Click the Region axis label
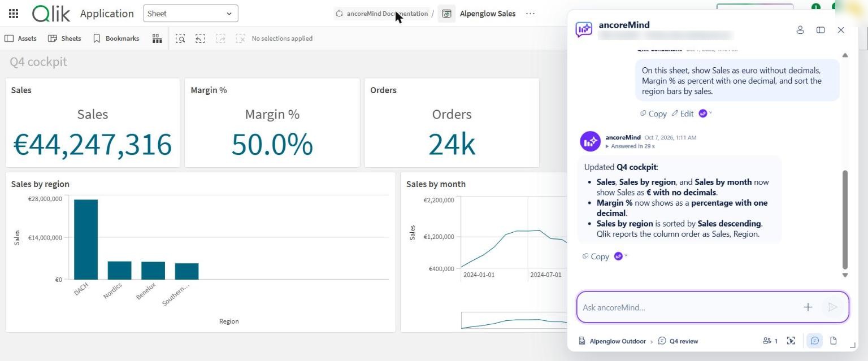This screenshot has width=868, height=361. tap(229, 321)
